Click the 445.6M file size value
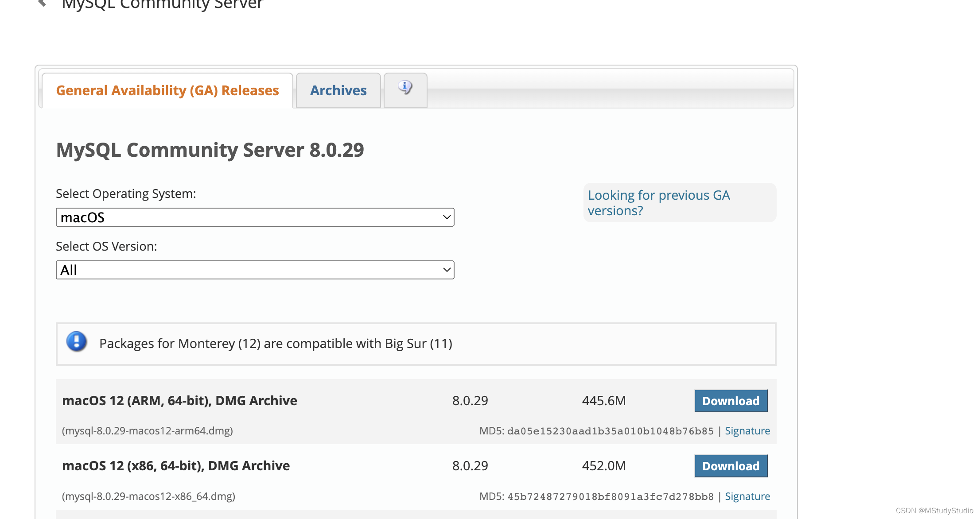The height and width of the screenshot is (519, 980). click(604, 401)
